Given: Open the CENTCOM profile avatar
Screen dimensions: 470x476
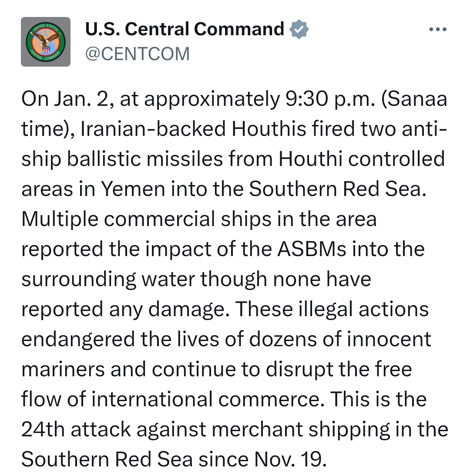Looking at the screenshot, I should 46,42.
